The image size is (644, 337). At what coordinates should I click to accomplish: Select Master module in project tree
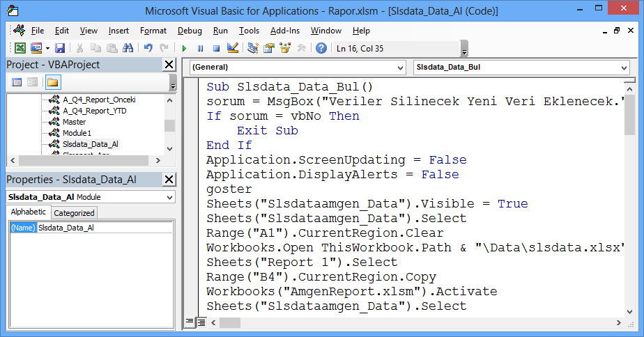click(x=75, y=122)
